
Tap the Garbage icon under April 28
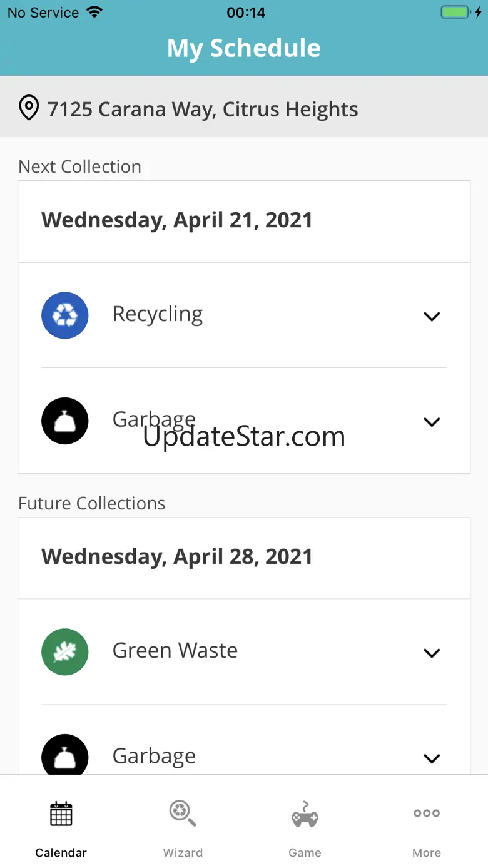point(65,756)
